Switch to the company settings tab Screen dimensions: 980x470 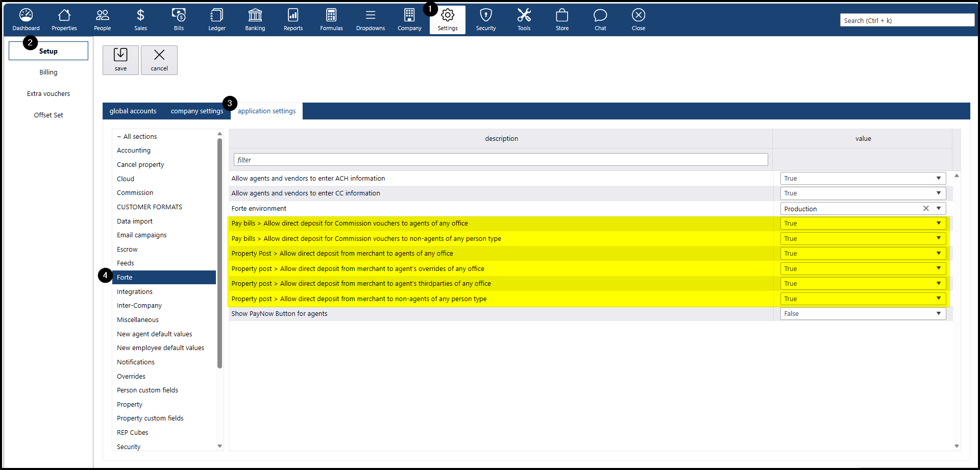tap(197, 111)
